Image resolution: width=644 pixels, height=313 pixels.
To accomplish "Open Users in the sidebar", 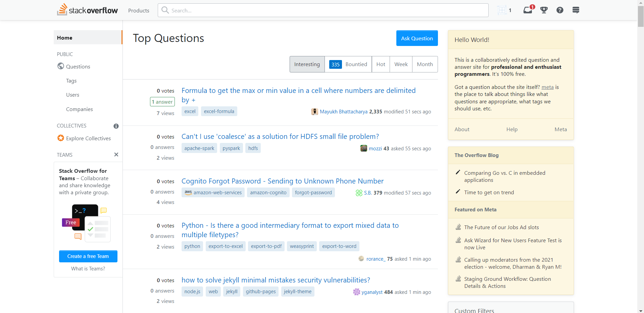I will pyautogui.click(x=72, y=95).
